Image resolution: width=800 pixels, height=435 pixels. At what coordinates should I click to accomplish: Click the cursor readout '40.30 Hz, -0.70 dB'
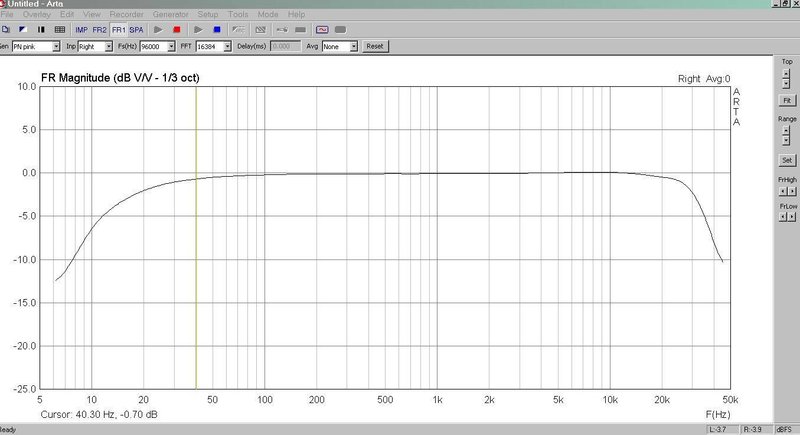pos(116,415)
